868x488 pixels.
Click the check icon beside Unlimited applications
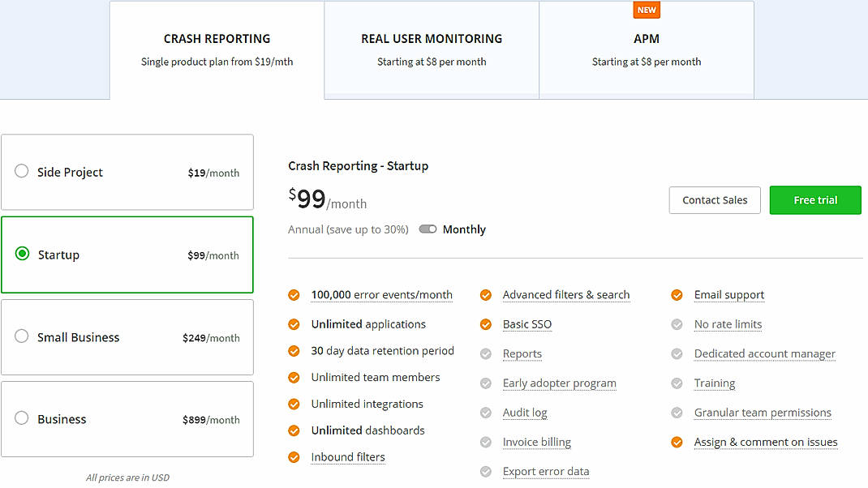pyautogui.click(x=294, y=323)
